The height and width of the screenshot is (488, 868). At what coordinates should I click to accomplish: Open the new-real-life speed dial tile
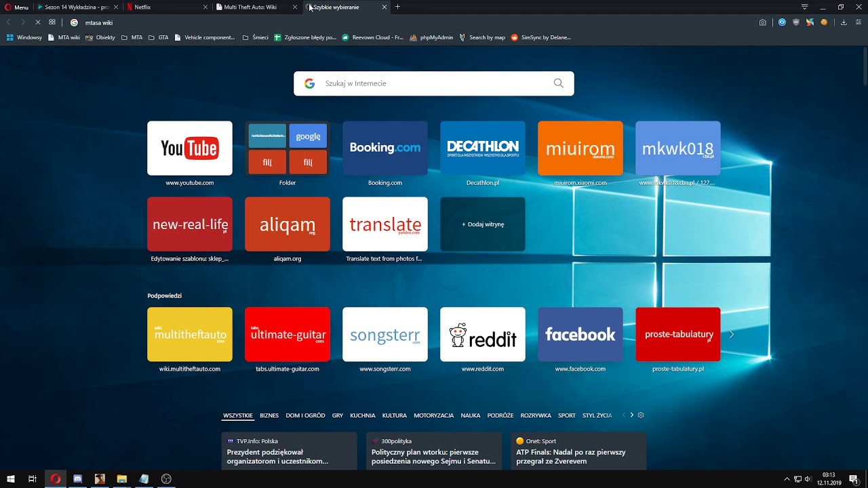pos(190,224)
